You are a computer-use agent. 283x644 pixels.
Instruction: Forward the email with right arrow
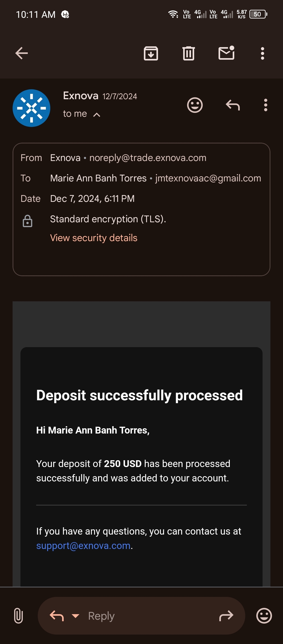226,616
